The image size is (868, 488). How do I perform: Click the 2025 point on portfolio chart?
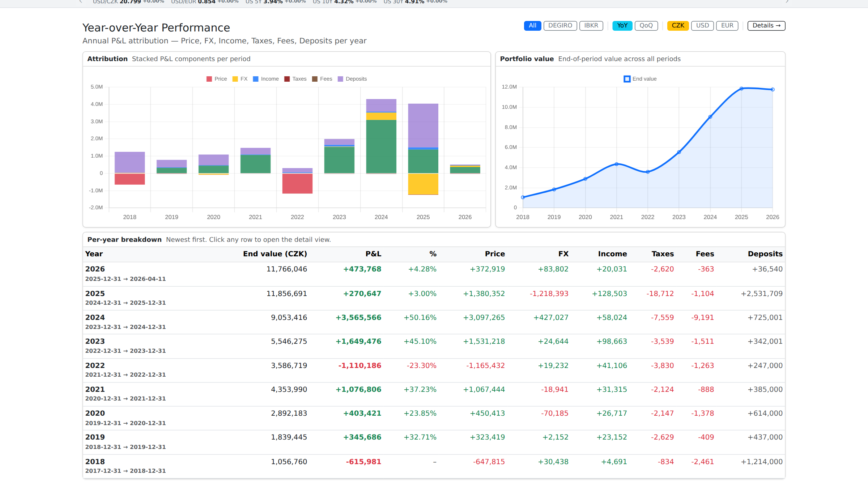[x=741, y=89]
